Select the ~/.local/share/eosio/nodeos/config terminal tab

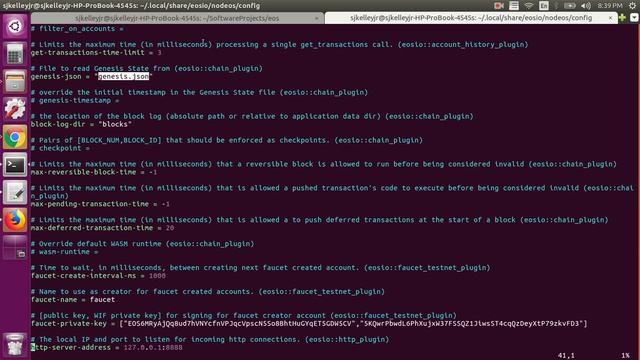click(471, 18)
